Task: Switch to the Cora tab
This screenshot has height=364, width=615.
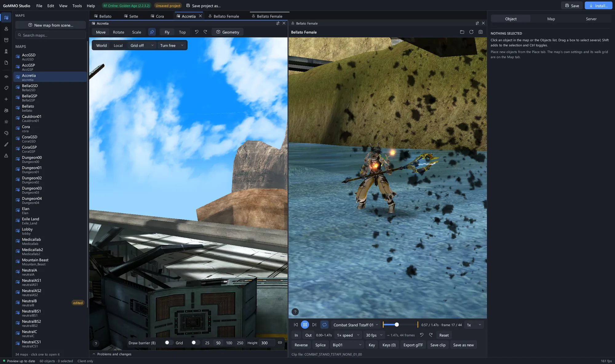Action: [157, 16]
